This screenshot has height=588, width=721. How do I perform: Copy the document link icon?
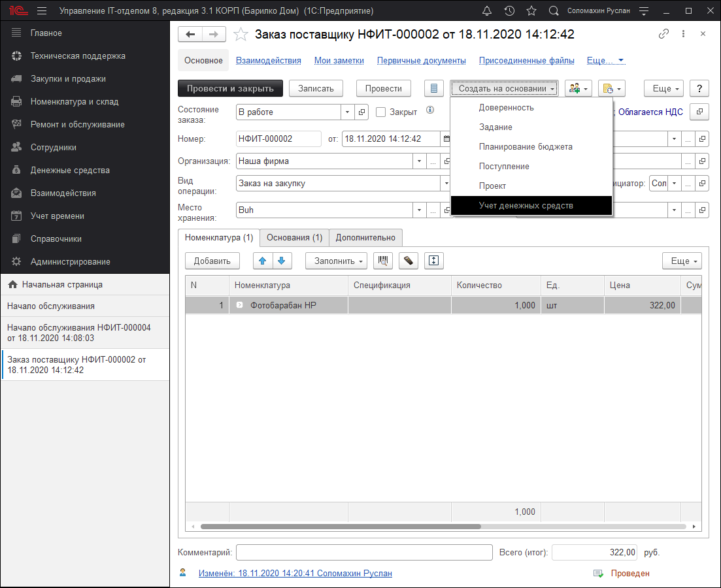coord(664,34)
